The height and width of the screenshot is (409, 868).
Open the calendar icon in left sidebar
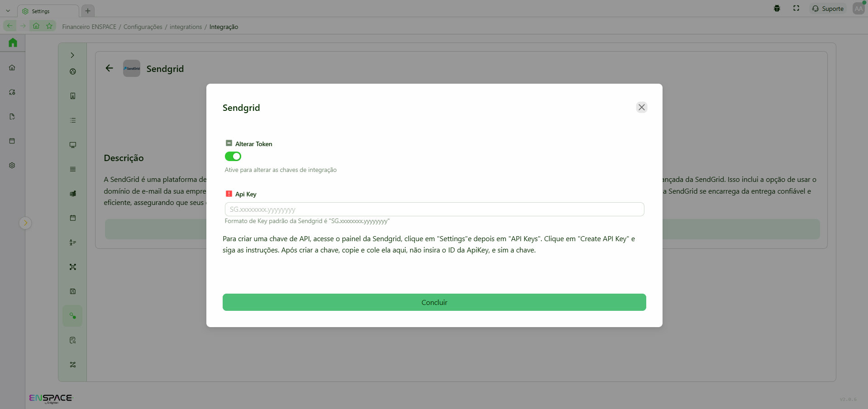12,141
